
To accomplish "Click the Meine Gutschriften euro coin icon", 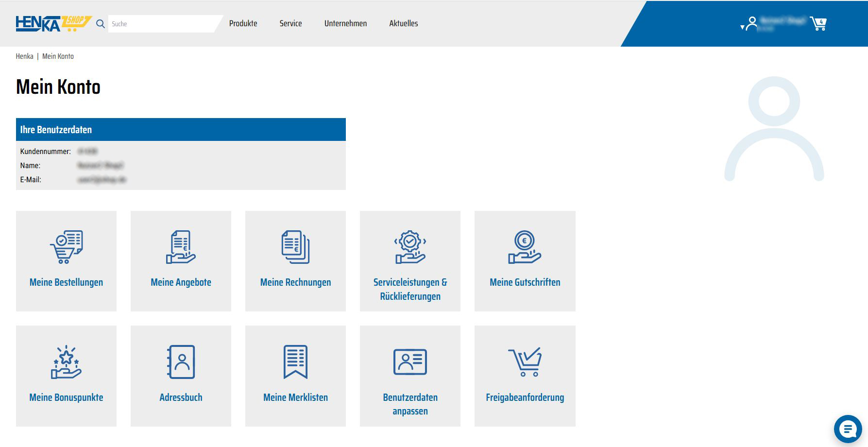I will (x=525, y=247).
